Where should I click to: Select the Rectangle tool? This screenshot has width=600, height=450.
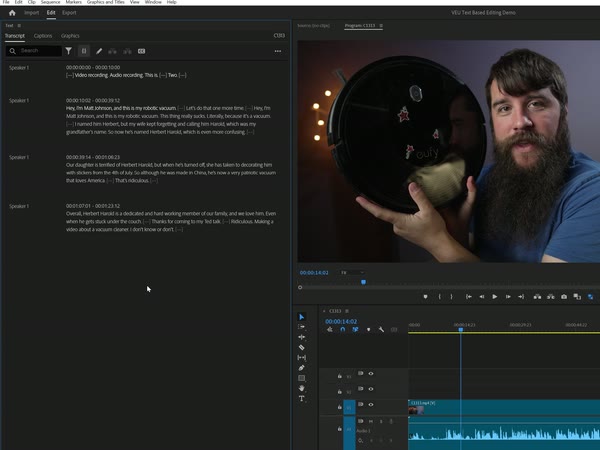pyautogui.click(x=302, y=378)
